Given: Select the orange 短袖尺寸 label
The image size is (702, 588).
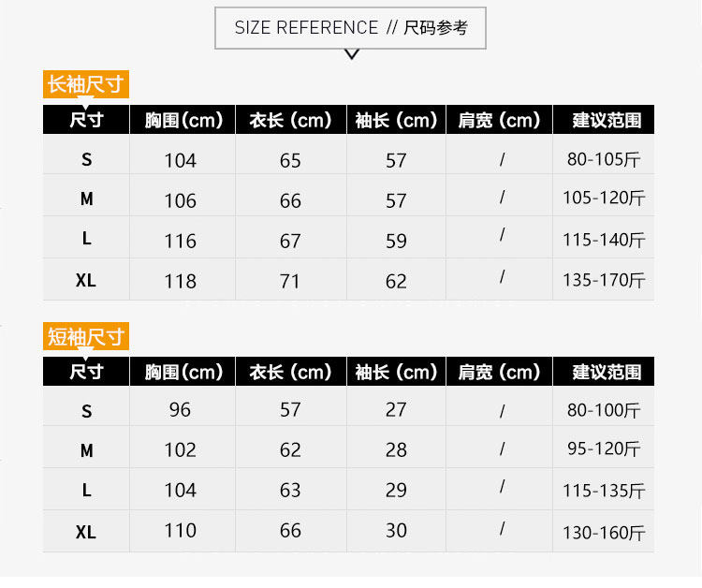Looking at the screenshot, I should click(85, 336).
